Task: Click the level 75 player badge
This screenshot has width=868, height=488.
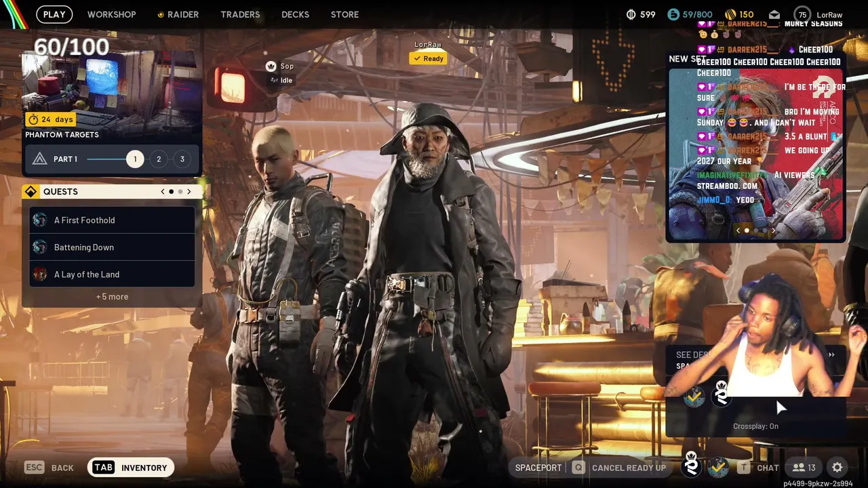Action: (802, 14)
